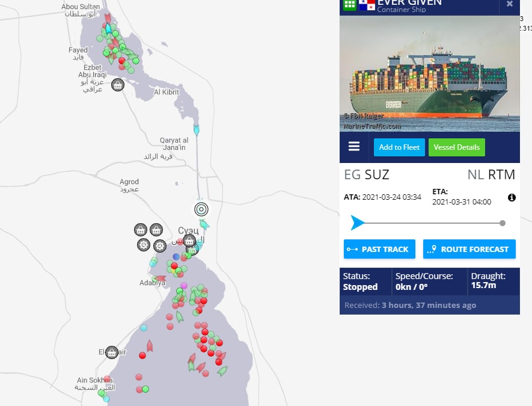
Task: Open Vessel Details
Action: point(457,147)
